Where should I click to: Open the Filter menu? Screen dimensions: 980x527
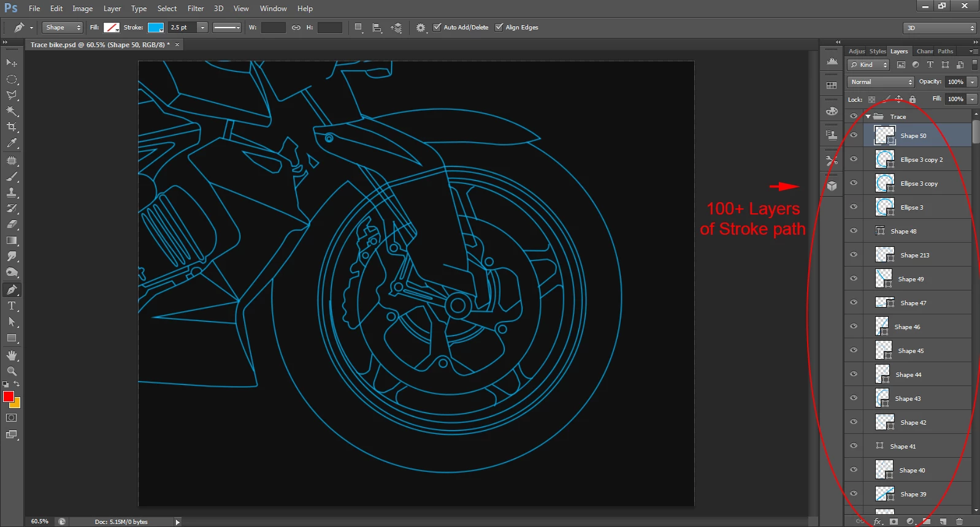(x=196, y=9)
